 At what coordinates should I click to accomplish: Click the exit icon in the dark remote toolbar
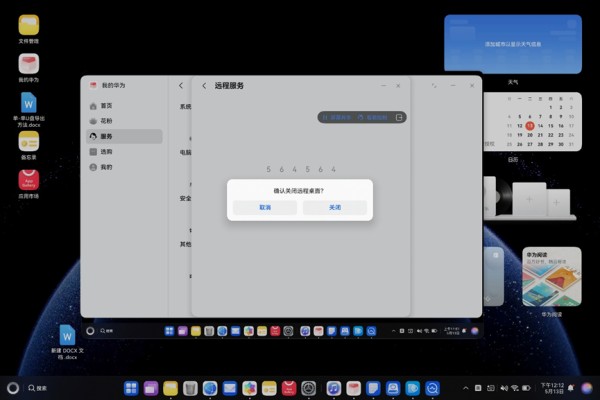[399, 118]
